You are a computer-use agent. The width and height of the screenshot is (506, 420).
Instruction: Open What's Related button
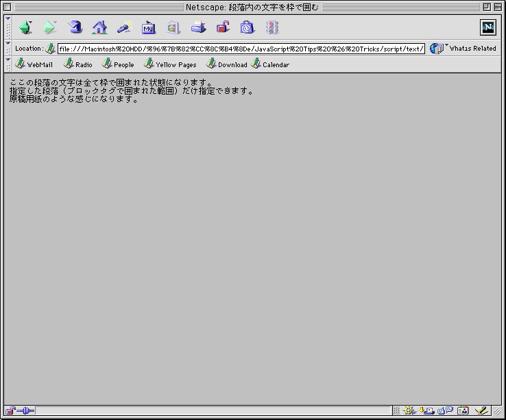[463, 49]
